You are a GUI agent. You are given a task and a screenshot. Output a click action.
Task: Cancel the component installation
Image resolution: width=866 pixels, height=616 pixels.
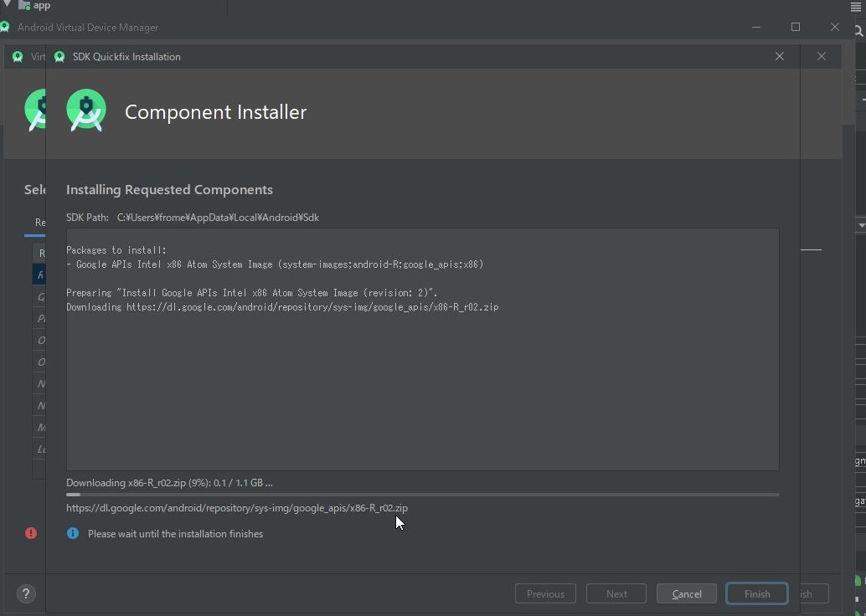pyautogui.click(x=686, y=593)
